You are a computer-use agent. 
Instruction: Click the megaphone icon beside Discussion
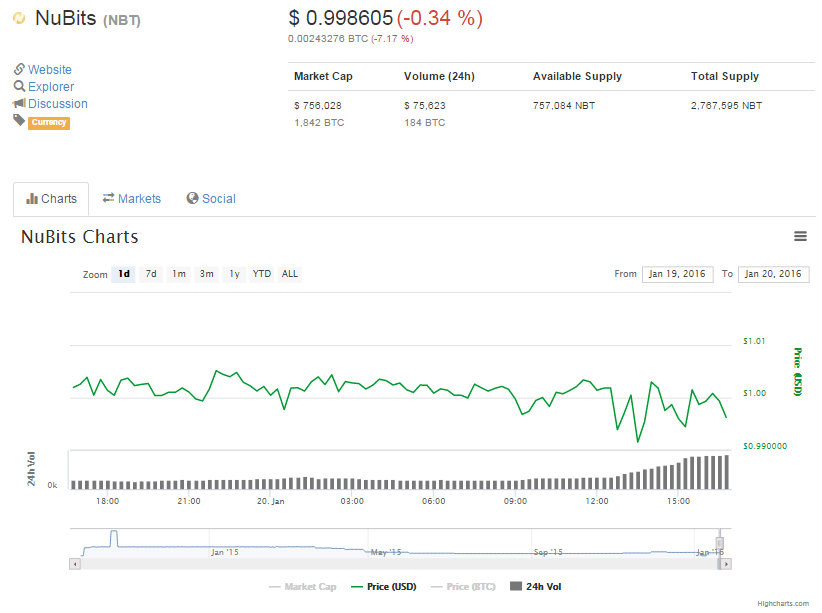[19, 103]
